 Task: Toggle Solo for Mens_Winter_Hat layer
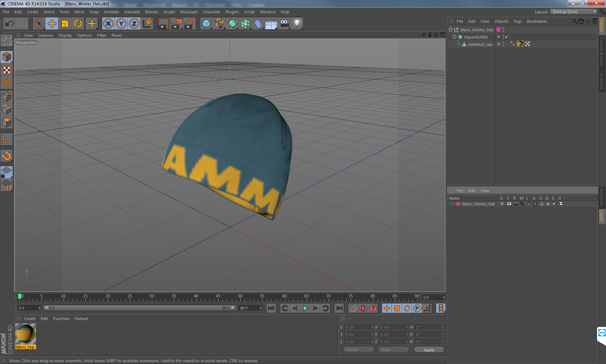[502, 204]
